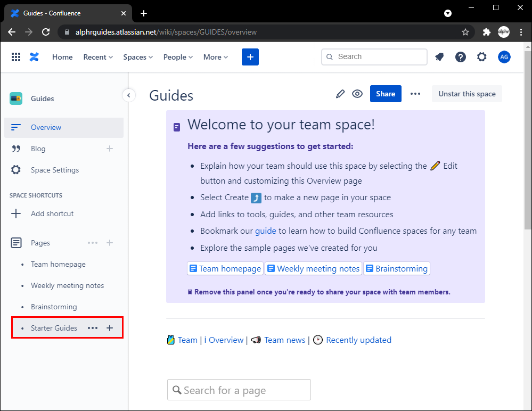
Task: Open Chrome profile alphr avatar
Action: [x=503, y=32]
